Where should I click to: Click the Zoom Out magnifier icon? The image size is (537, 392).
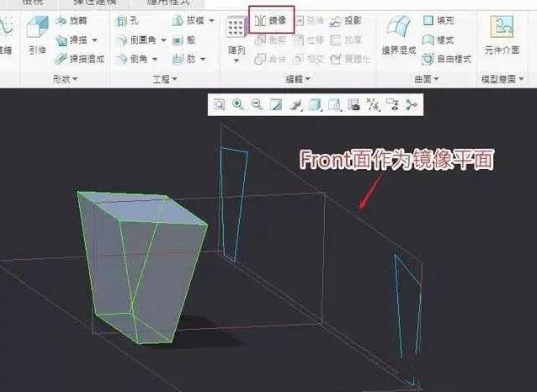pyautogui.click(x=257, y=104)
